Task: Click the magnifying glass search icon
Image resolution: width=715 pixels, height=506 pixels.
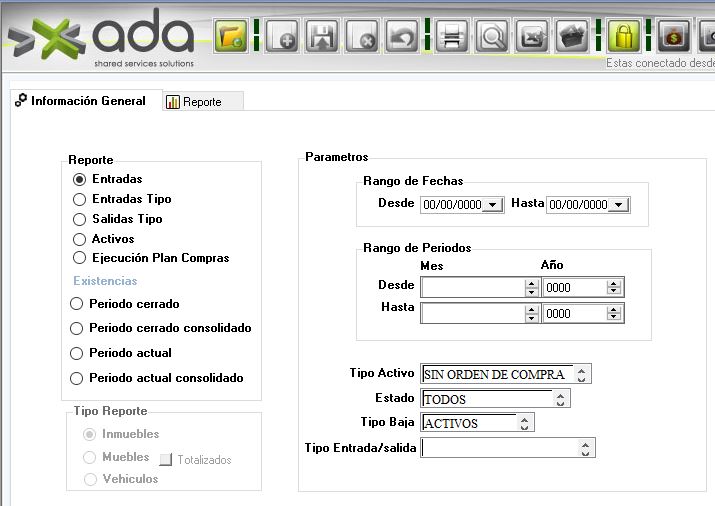Action: [x=492, y=37]
